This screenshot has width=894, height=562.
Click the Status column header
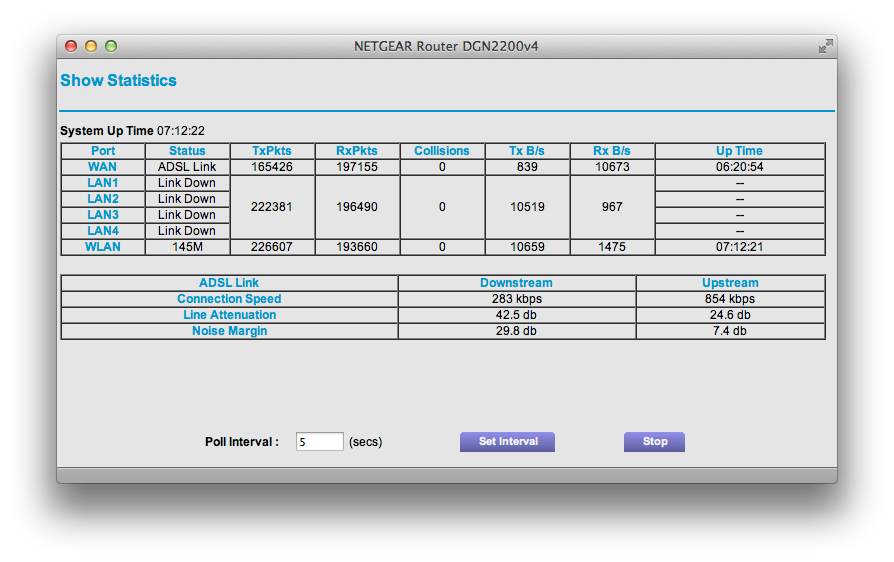pos(187,151)
